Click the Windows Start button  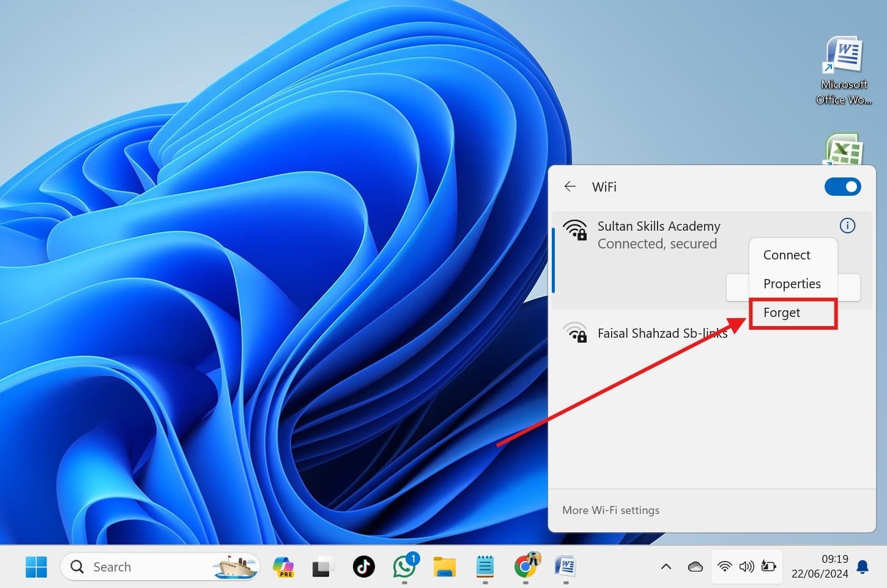(x=36, y=567)
